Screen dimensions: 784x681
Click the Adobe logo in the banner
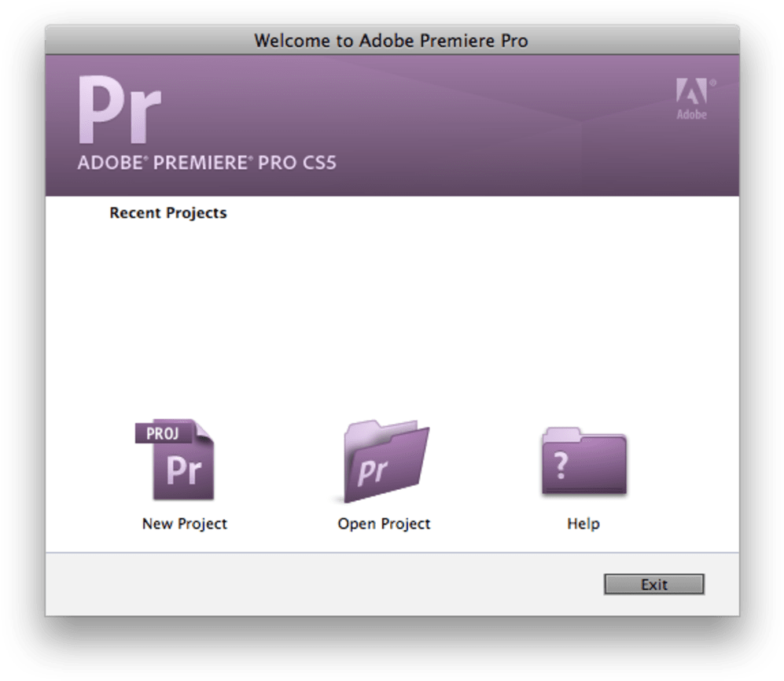pyautogui.click(x=691, y=92)
